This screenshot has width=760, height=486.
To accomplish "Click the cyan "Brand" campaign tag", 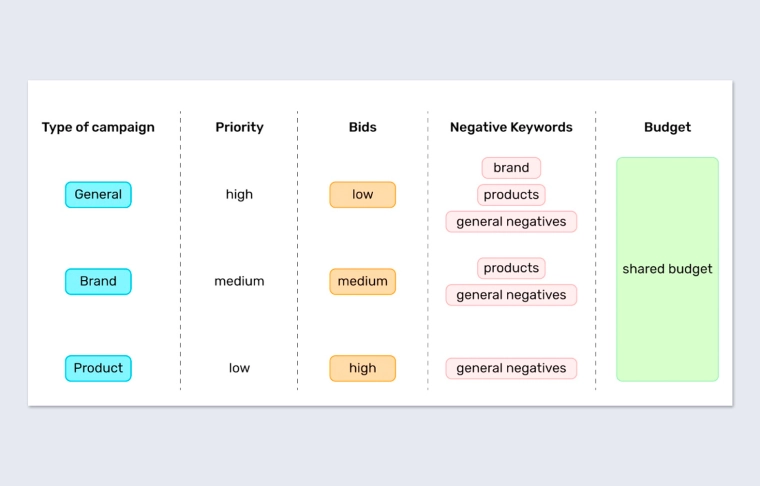I will [x=98, y=281].
